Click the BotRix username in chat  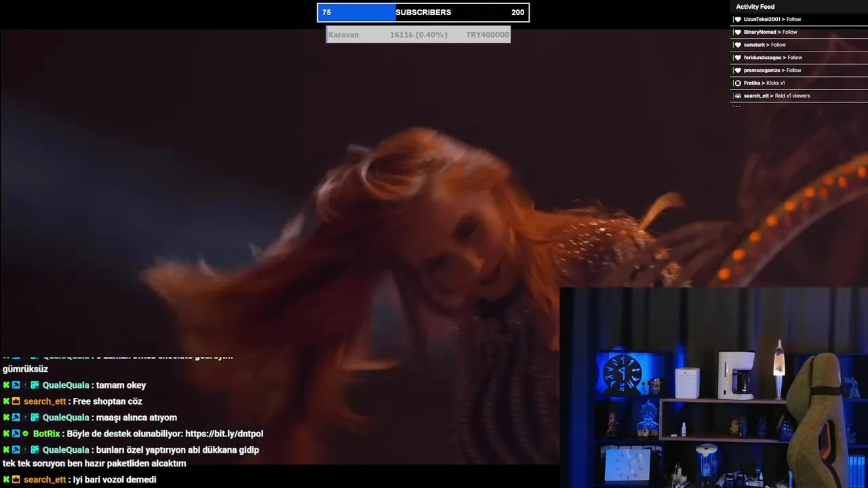46,434
